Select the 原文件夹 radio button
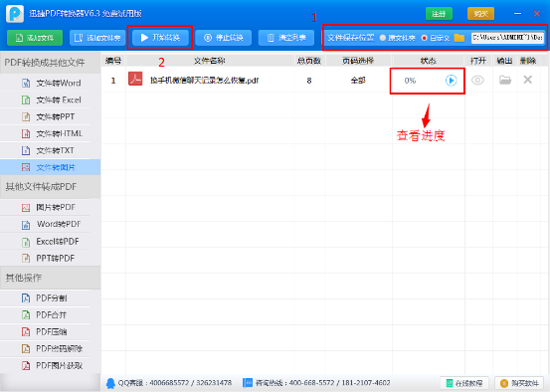Image resolution: width=550 pixels, height=392 pixels. tap(383, 38)
